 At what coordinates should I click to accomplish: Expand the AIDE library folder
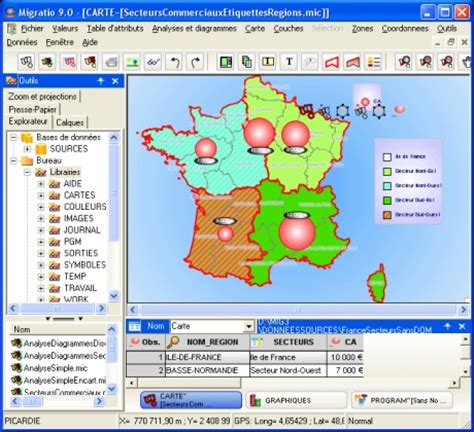click(x=41, y=184)
